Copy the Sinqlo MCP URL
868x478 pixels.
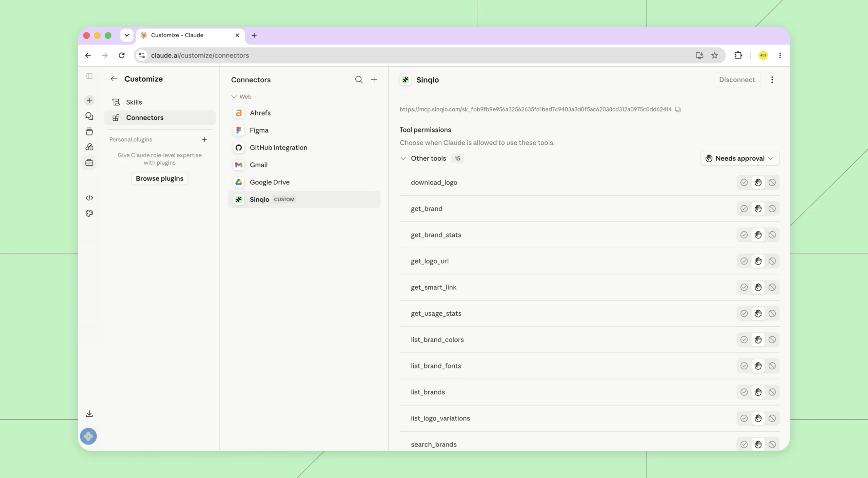point(678,109)
